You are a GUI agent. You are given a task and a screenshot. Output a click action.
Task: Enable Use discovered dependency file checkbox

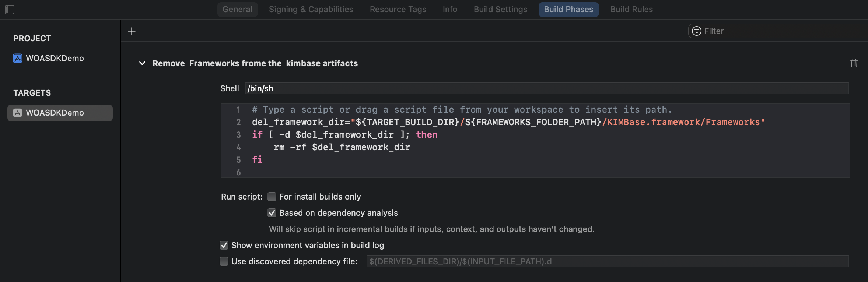(x=224, y=262)
